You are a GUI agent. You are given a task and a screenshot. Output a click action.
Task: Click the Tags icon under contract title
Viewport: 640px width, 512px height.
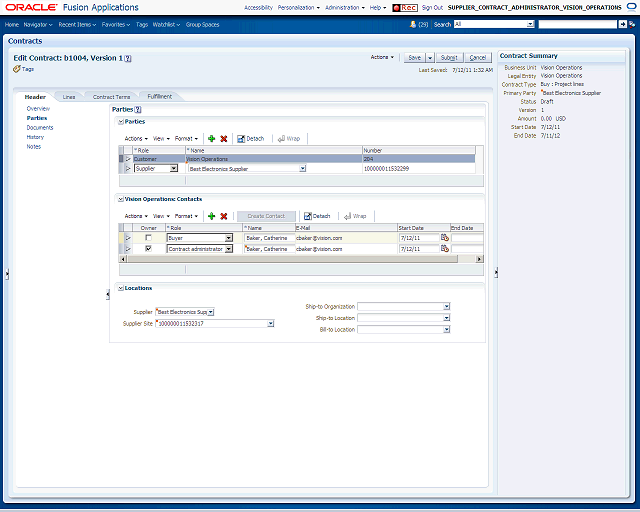[x=16, y=69]
